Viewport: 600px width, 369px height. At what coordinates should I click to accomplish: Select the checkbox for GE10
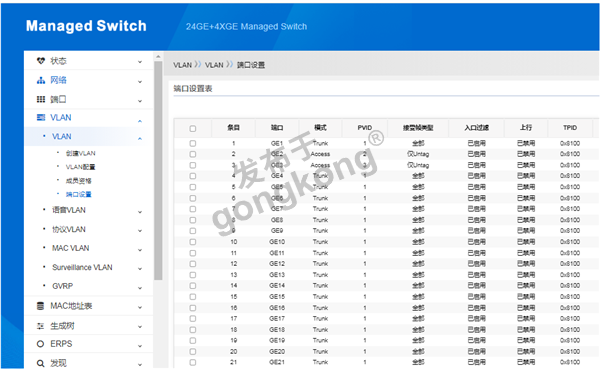tap(192, 242)
